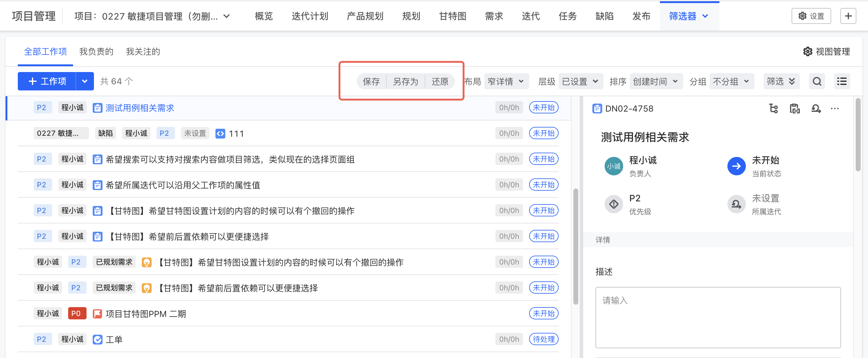The width and height of the screenshot is (868, 358).
Task: Click the 设置 button at top
Action: (811, 16)
